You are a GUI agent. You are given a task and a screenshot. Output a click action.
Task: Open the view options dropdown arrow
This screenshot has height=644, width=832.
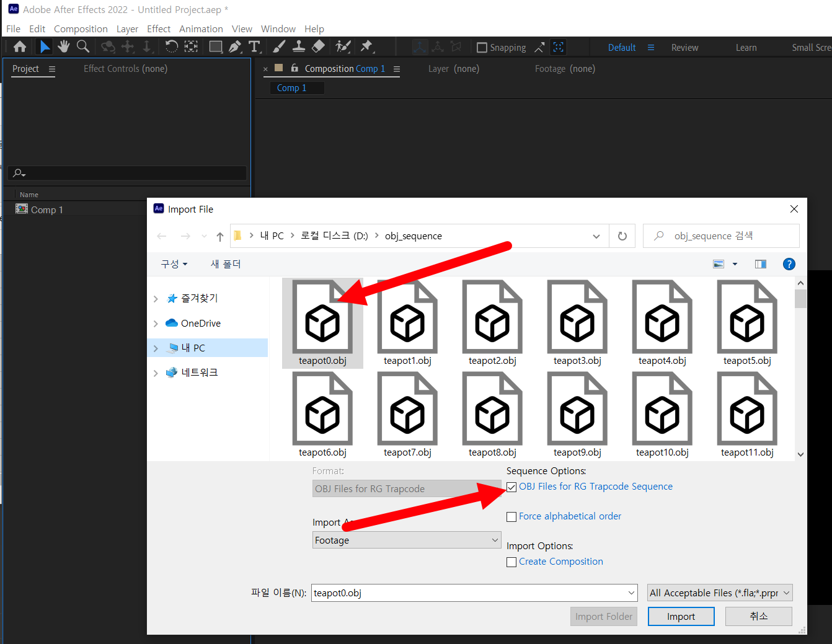coord(735,264)
